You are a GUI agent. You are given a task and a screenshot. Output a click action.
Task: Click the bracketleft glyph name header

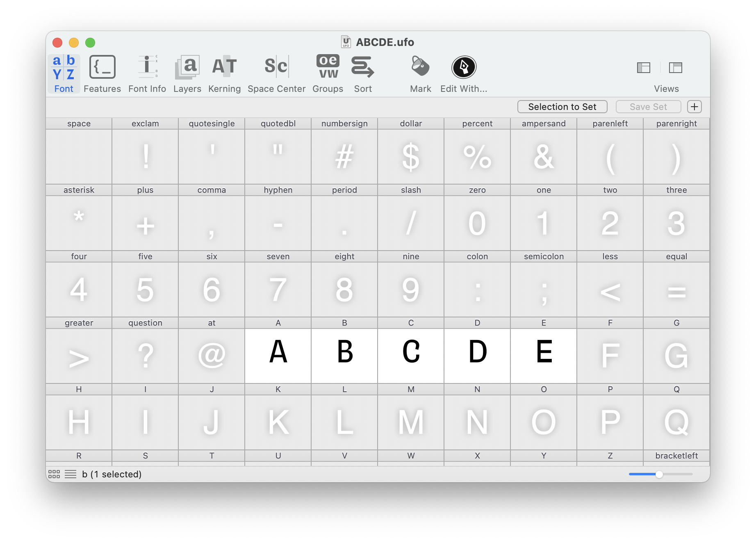(x=676, y=456)
